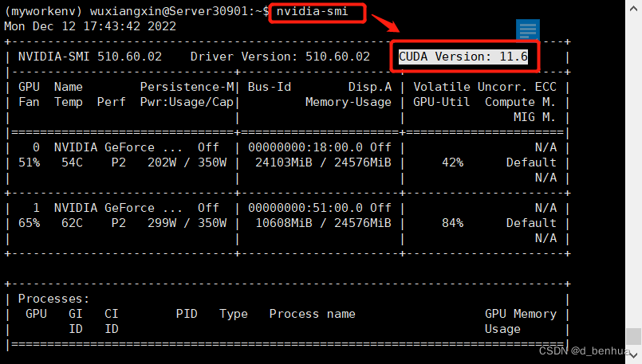The image size is (642, 364).
Task: Click GPU utilization '84%'
Action: pos(452,223)
